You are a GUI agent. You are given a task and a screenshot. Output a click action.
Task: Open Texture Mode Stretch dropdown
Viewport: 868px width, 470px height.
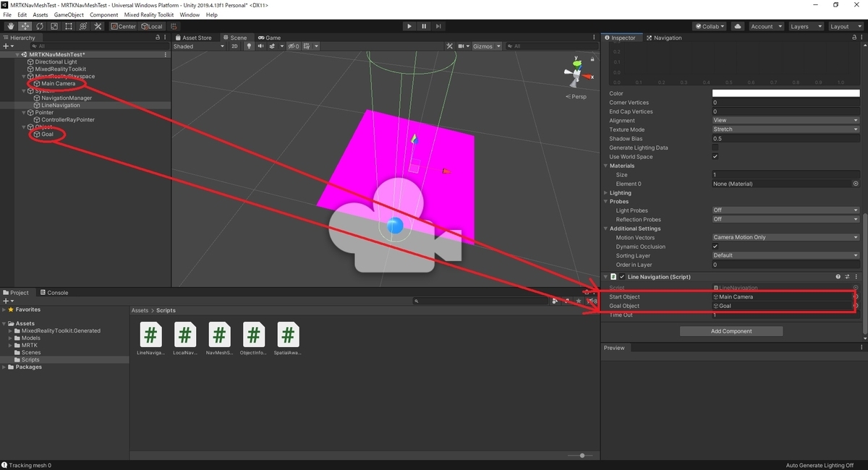click(x=786, y=129)
